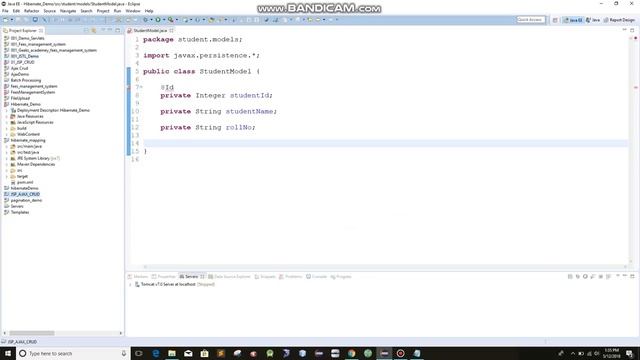Image resolution: width=640 pixels, height=360 pixels.
Task: Click the editor horizontal scrollbar
Action: [x=385, y=267]
